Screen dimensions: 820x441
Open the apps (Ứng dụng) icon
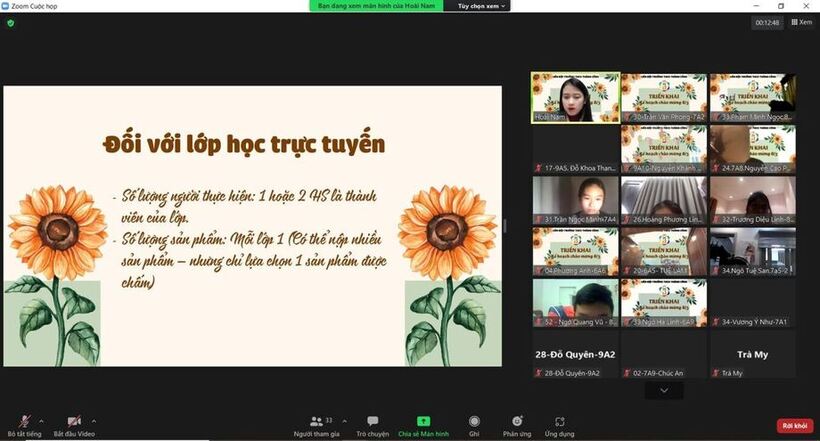click(x=559, y=422)
